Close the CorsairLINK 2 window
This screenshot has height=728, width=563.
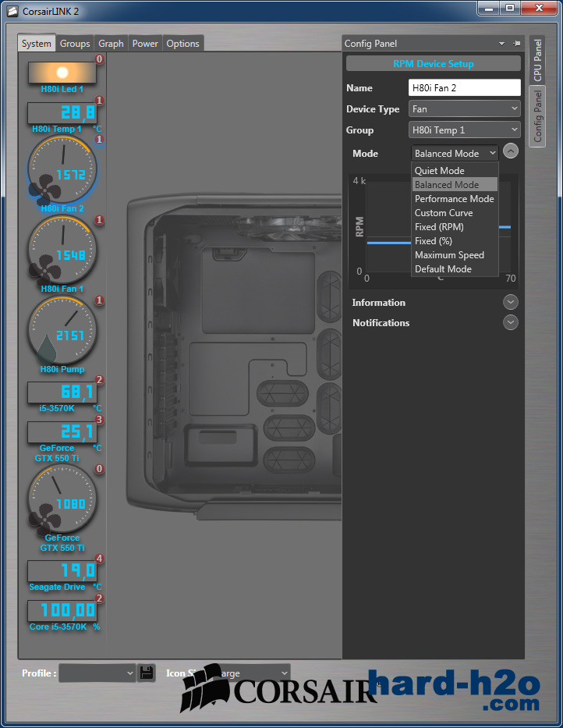pos(538,8)
